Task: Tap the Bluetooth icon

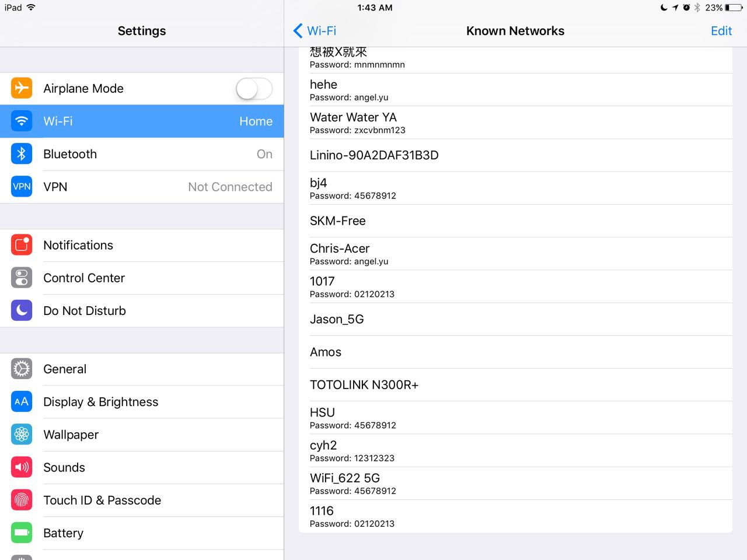Action: (x=22, y=154)
